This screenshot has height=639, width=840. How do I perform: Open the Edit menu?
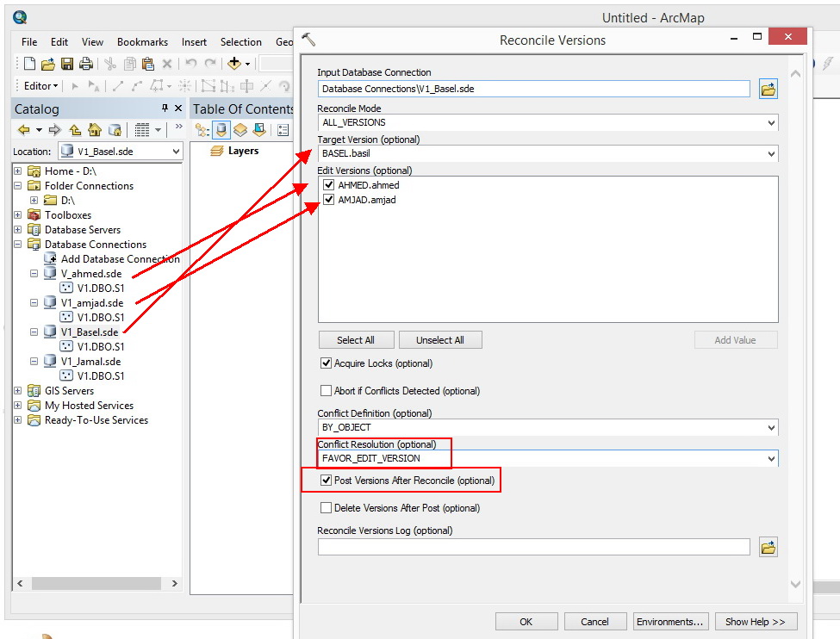[59, 42]
